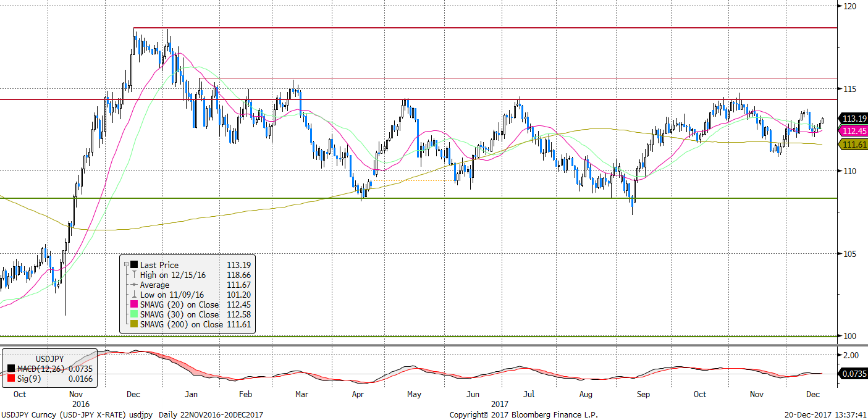Viewport: 868px width, 420px height.
Task: Click the Bloomberg Finance L.P. copyright text
Action: point(523,414)
